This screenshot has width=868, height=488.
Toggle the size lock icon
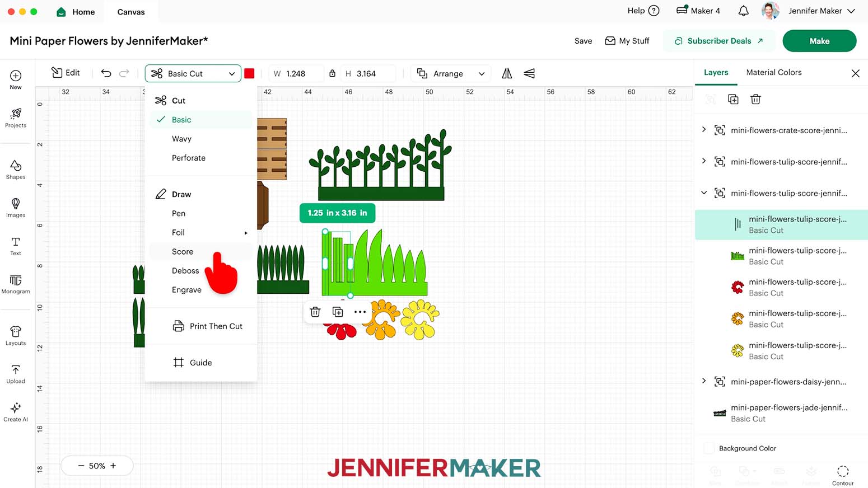[332, 73]
